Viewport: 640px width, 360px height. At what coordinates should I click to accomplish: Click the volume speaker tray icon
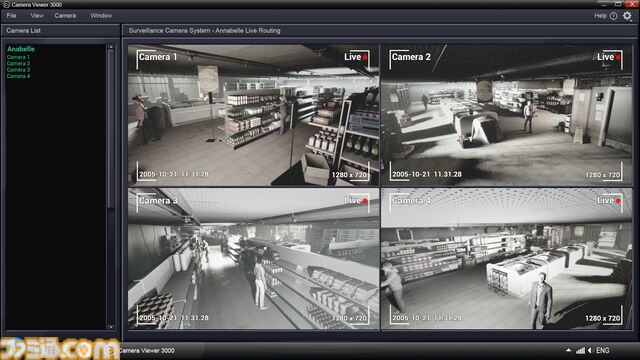(590, 350)
